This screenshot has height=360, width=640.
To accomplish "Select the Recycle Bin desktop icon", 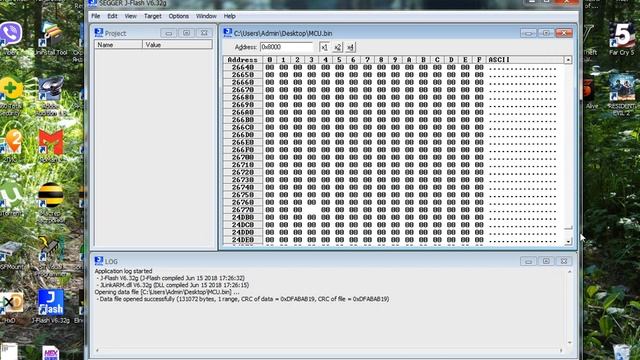I will click(622, 352).
